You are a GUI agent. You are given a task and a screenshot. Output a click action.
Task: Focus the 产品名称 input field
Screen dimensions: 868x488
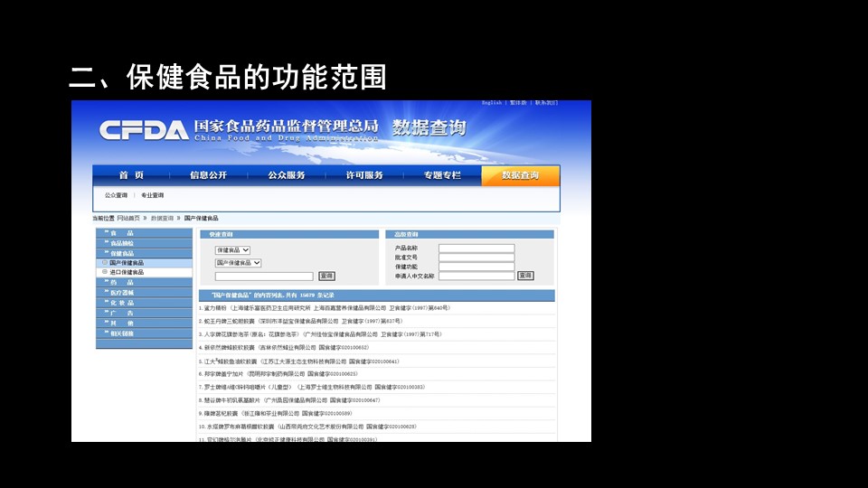[x=476, y=248]
